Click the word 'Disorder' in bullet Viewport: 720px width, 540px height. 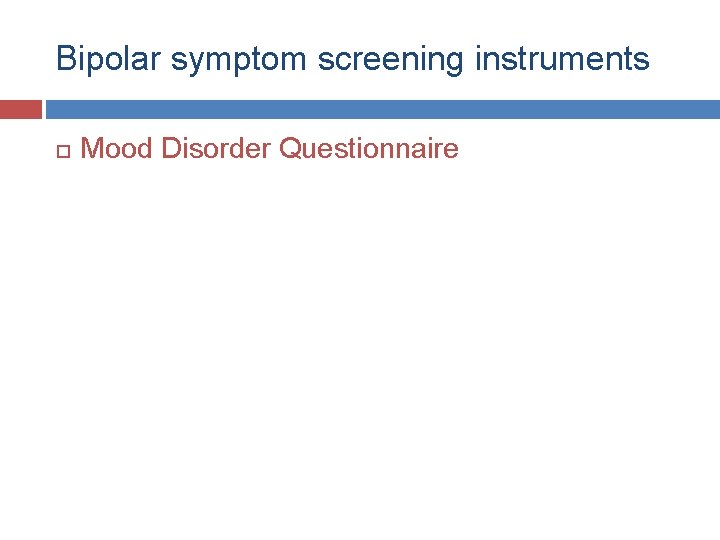click(x=216, y=148)
